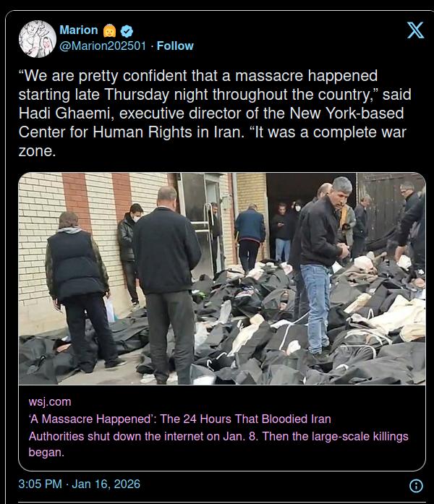Visit the @Marion202501 handle
434x504 pixels.
pyautogui.click(x=103, y=46)
